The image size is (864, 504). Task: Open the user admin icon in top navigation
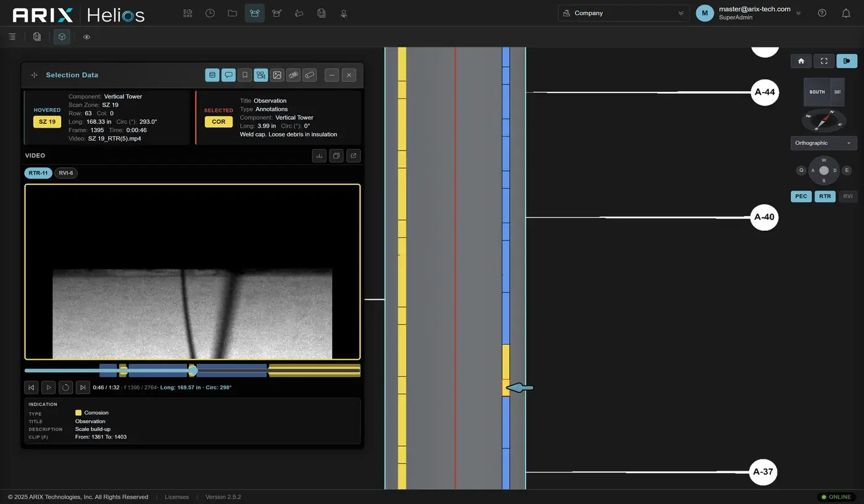pos(344,13)
